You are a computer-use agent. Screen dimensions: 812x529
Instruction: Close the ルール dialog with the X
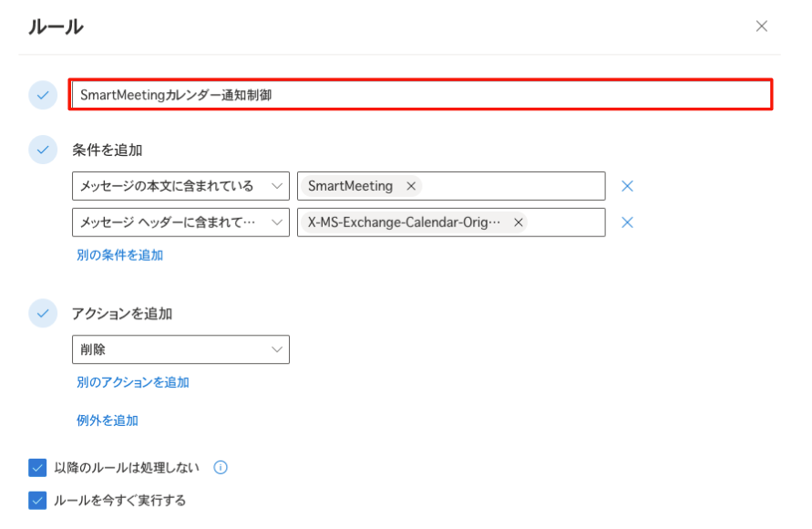pos(761,26)
